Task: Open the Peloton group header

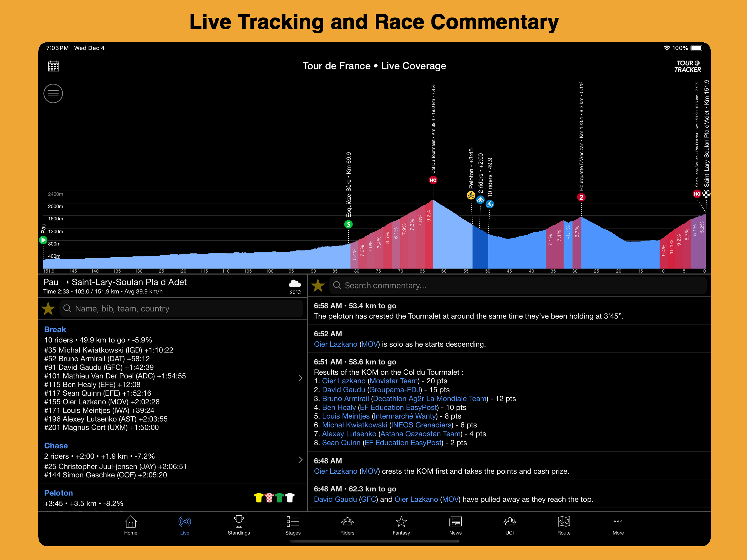Action: click(x=59, y=493)
